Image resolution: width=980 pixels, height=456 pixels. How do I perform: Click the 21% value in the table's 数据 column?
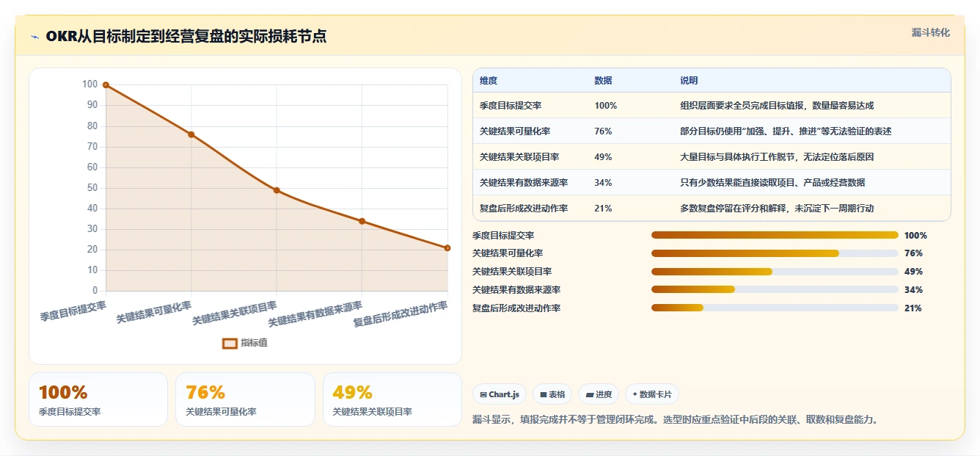(x=603, y=209)
